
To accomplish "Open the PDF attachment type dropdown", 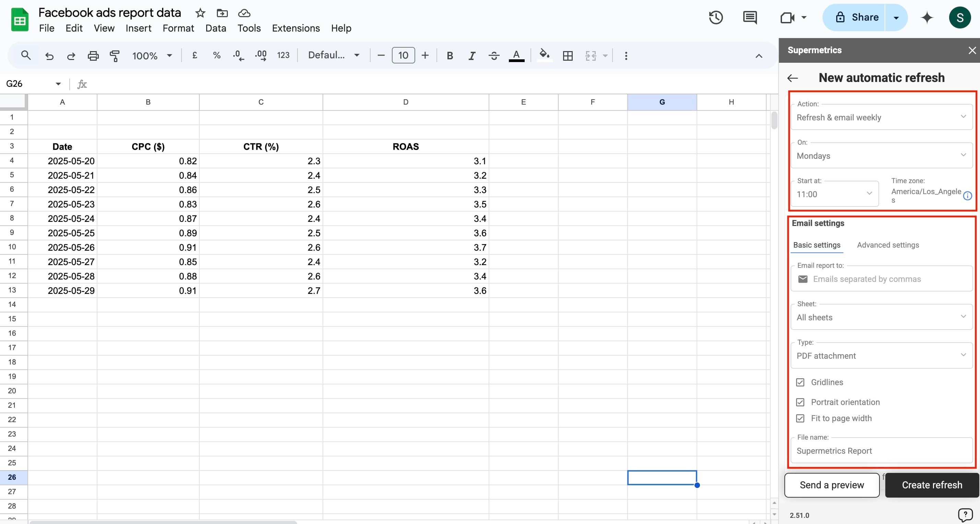I will (881, 356).
